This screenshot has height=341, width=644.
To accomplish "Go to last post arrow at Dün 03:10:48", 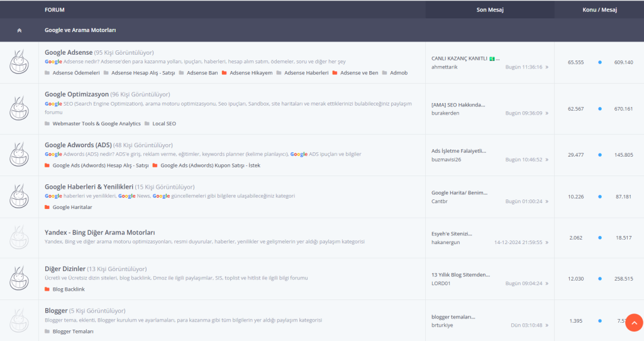I will (x=547, y=325).
